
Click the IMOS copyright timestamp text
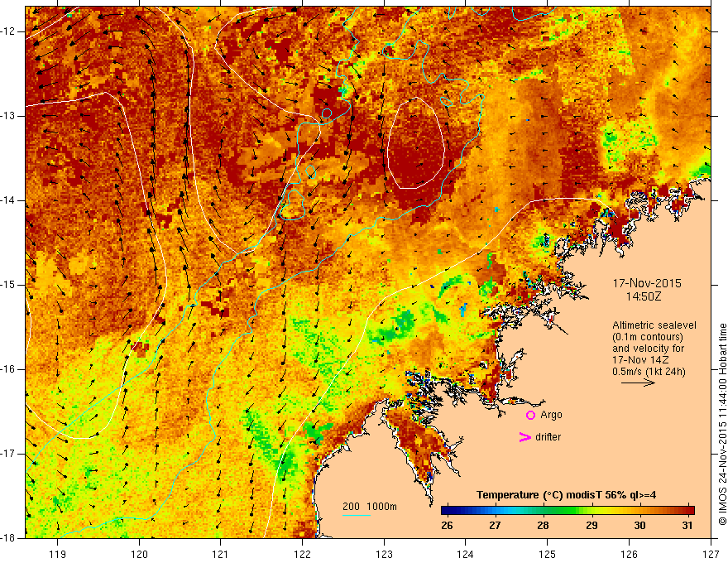[x=722, y=425]
